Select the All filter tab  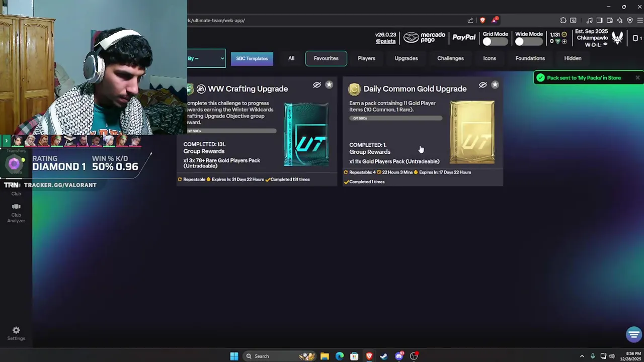(291, 58)
